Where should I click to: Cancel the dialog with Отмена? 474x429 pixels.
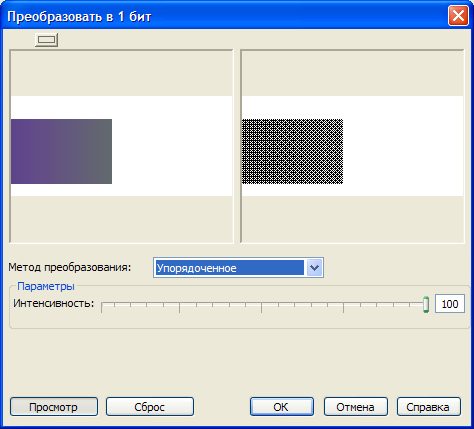pyautogui.click(x=356, y=407)
